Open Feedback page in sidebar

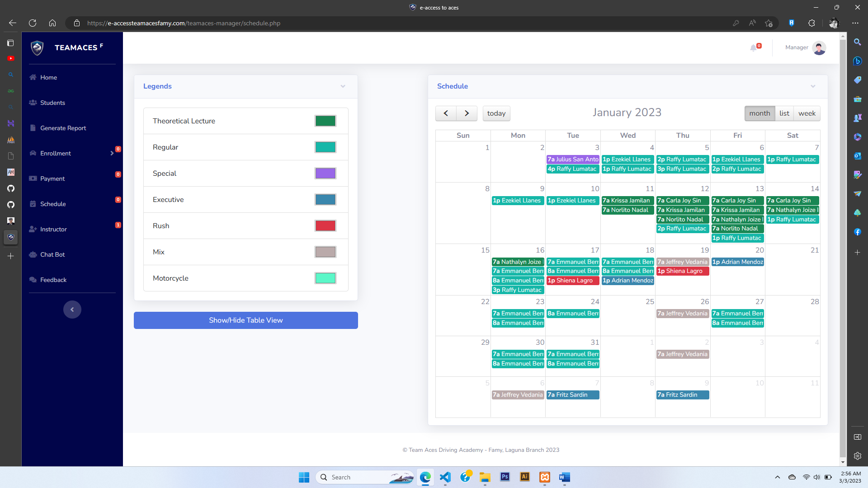[53, 280]
